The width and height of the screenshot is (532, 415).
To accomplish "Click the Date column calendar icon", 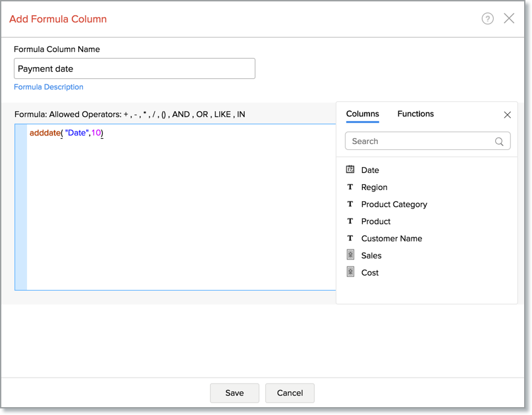I will click(350, 170).
